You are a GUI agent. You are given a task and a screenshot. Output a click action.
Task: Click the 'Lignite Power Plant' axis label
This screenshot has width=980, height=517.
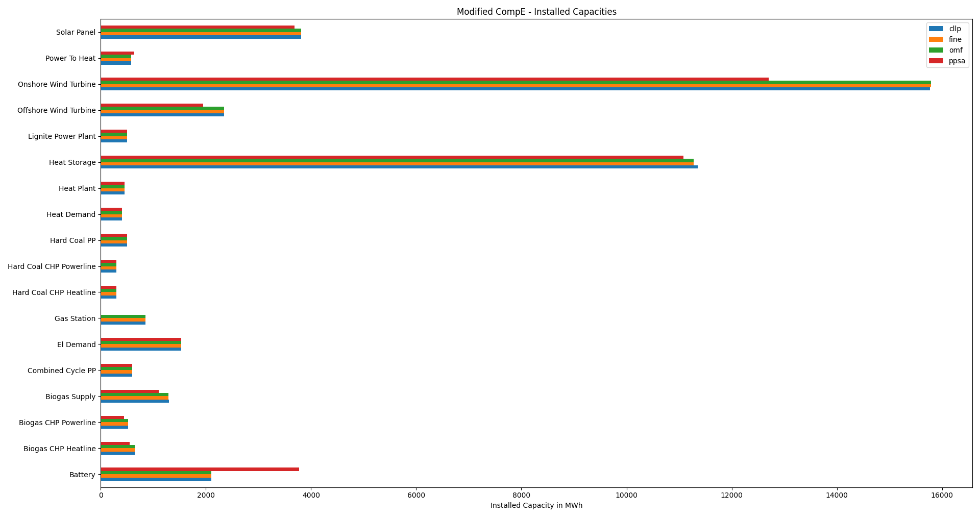coord(62,136)
